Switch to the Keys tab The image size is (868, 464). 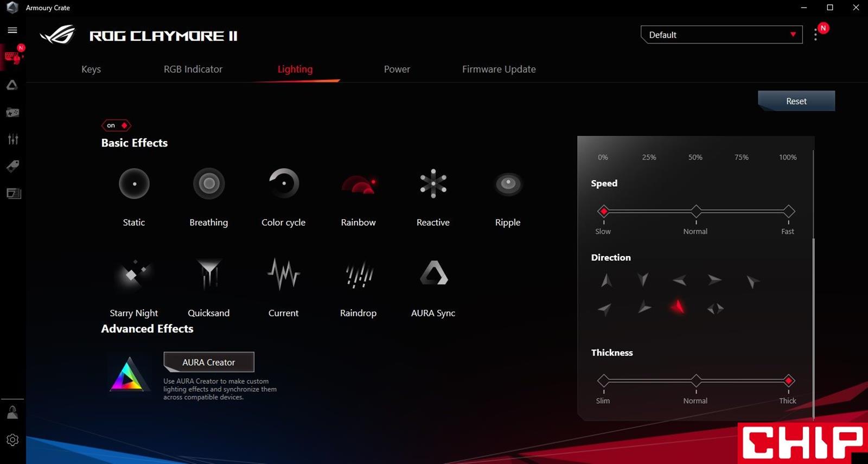coord(91,69)
